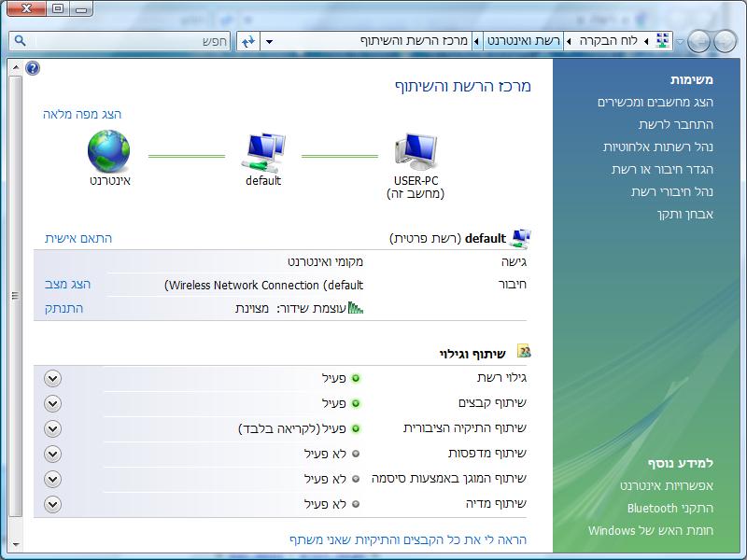Click the Internet globe icon
Viewport: 747px width, 560px height.
click(x=108, y=151)
